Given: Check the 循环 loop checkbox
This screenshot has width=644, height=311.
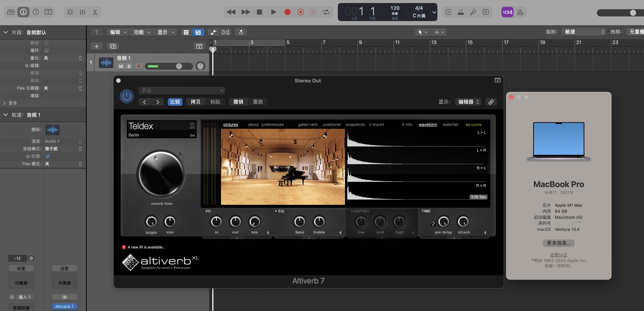Looking at the screenshot, I should 47,50.
